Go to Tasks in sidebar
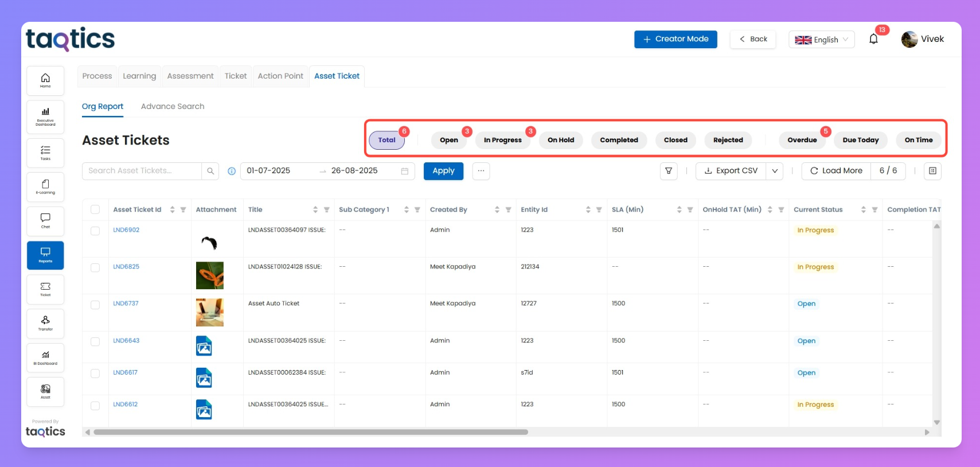The height and width of the screenshot is (467, 980). pos(45,153)
